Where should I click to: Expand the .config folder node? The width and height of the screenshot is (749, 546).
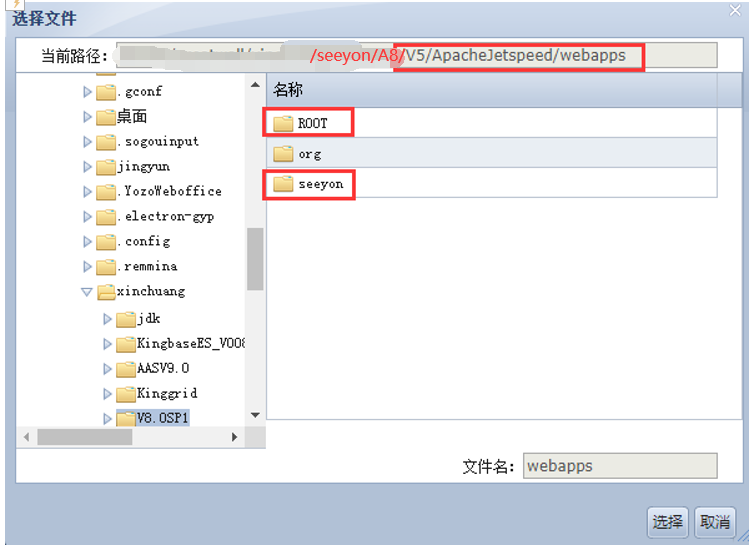click(x=87, y=241)
